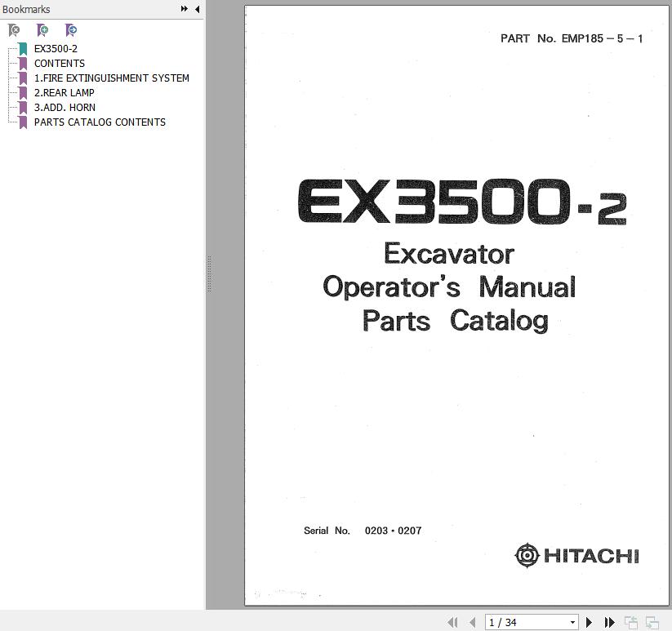Click the previous view icon
Screen dimensions: 672x631
pos(630,623)
